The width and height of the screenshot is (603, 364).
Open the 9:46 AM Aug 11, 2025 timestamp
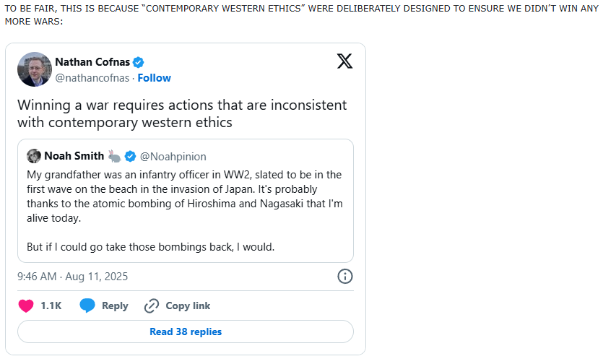[72, 276]
